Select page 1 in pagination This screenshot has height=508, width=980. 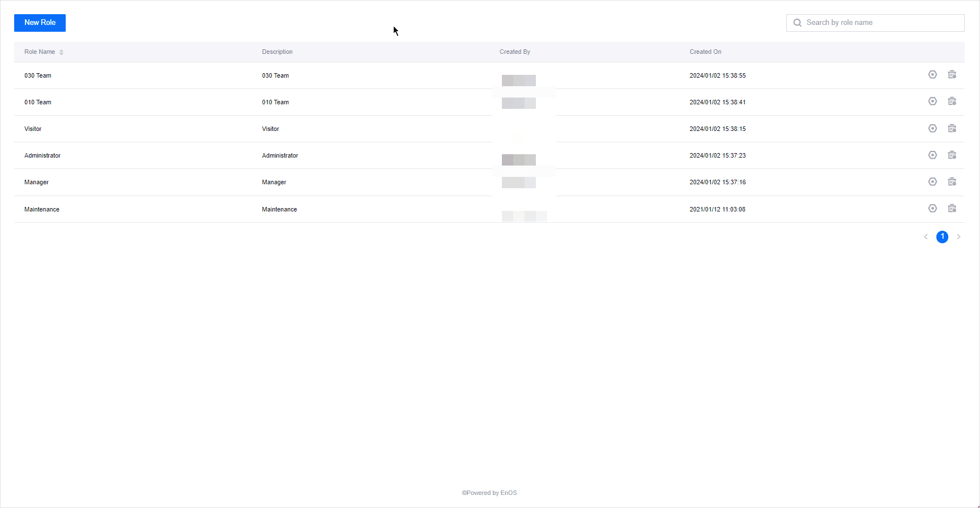942,237
